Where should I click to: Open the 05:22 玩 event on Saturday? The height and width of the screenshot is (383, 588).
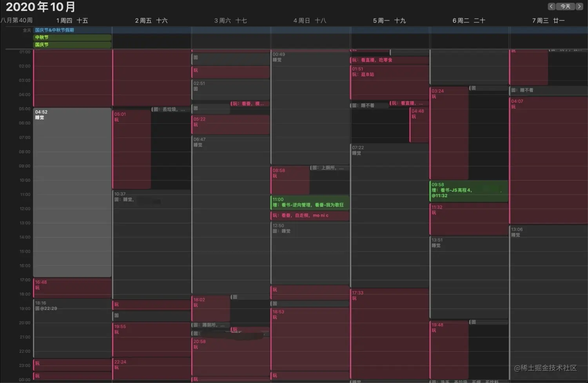230,125
